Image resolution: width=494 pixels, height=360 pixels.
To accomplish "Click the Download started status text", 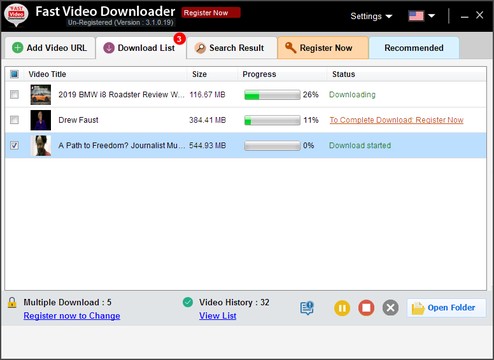I will click(x=360, y=145).
